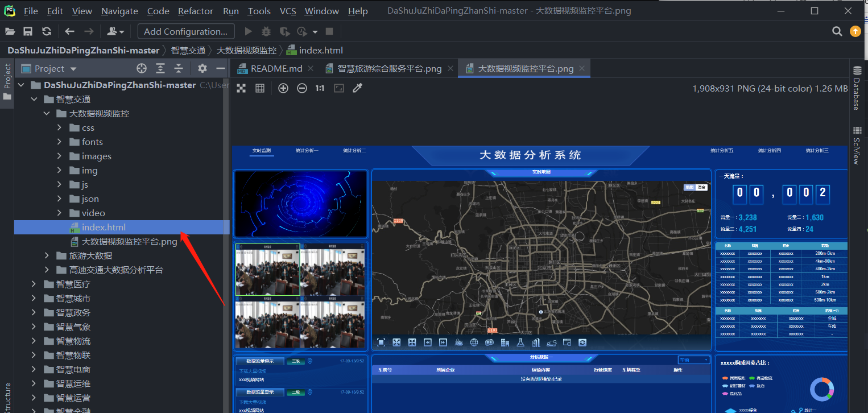Click the Stop square icon
The height and width of the screenshot is (413, 868).
[x=329, y=32]
